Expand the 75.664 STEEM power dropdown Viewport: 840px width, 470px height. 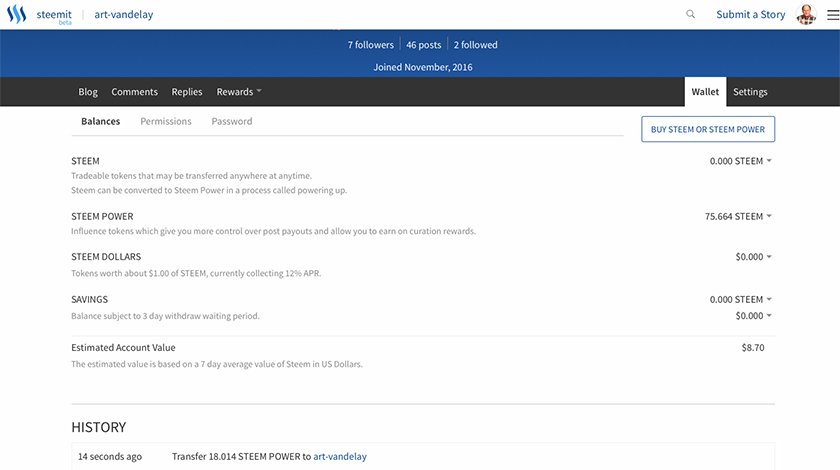tap(738, 217)
